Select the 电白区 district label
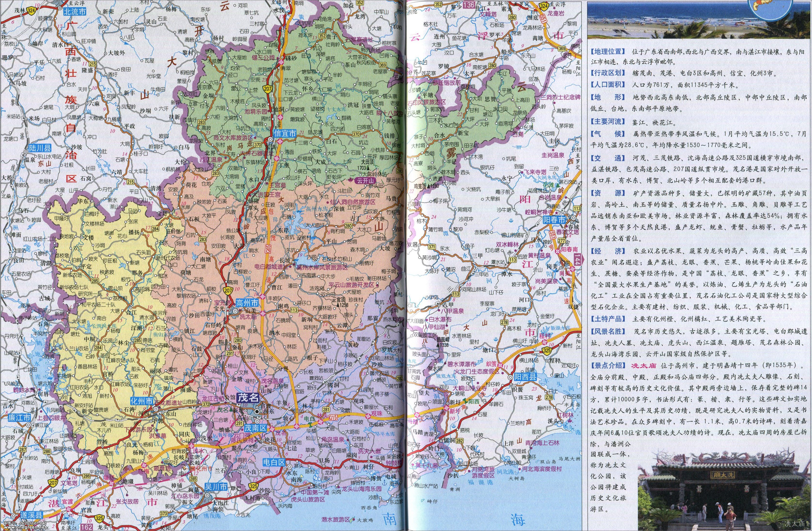This screenshot has height=531, width=812. pos(274,462)
